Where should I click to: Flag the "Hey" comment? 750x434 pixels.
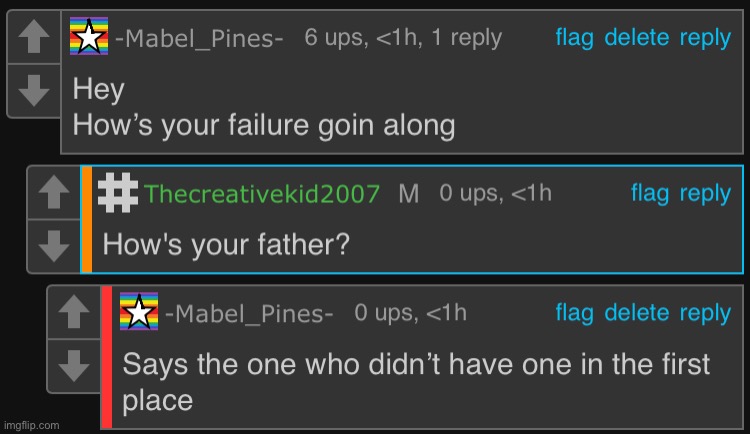(x=574, y=38)
